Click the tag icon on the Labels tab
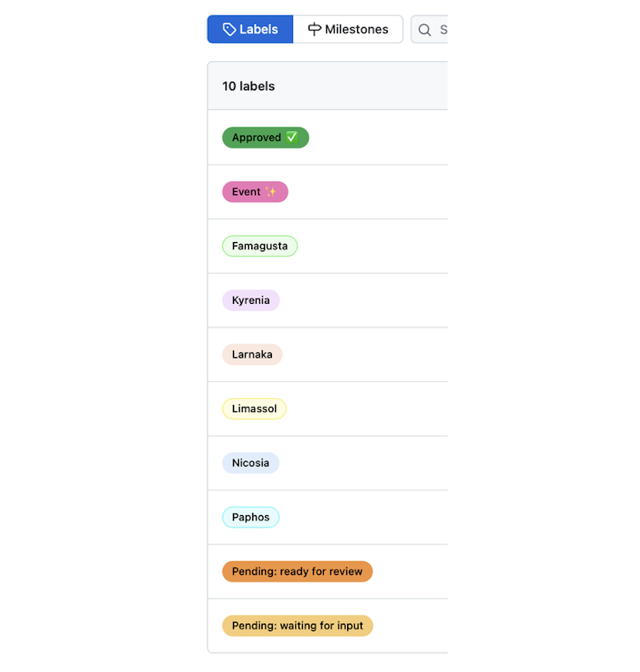Screen dimensions: 640x672 click(x=229, y=29)
